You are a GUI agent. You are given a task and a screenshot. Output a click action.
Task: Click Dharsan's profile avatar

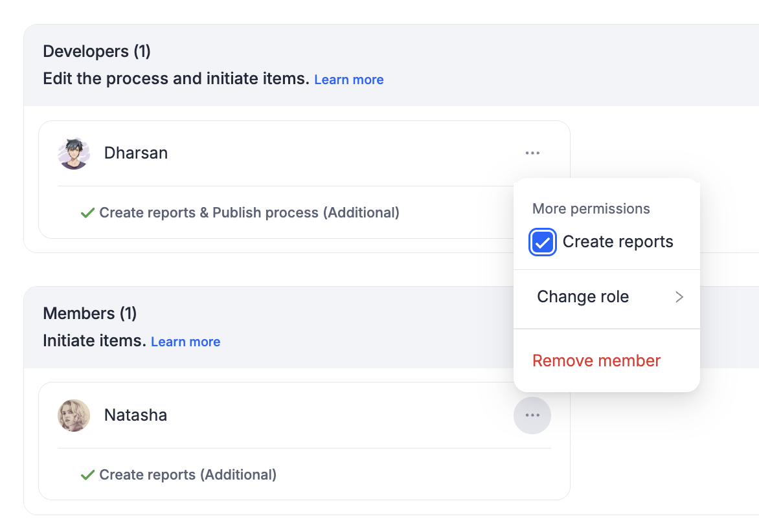tap(74, 153)
